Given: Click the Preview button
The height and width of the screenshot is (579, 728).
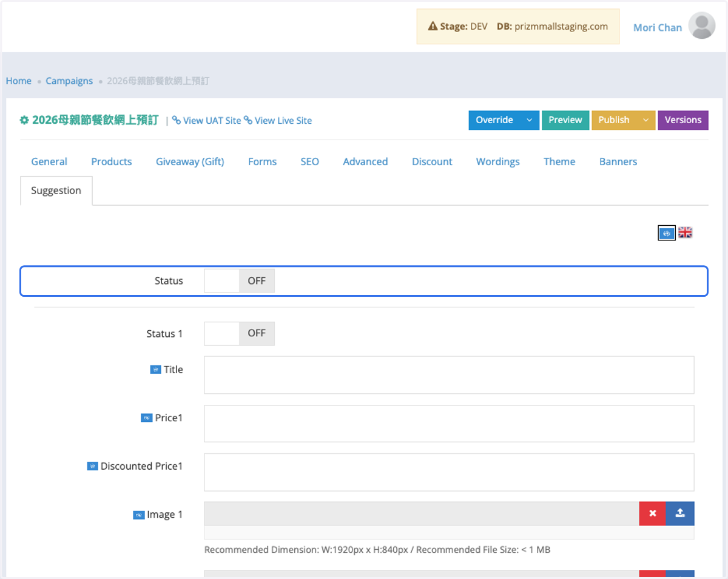Looking at the screenshot, I should pyautogui.click(x=565, y=120).
